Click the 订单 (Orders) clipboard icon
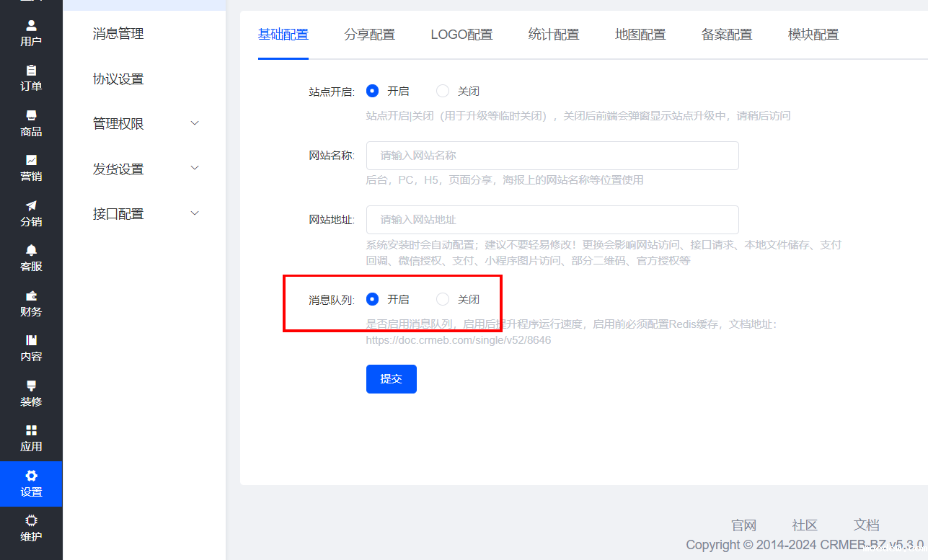The width and height of the screenshot is (928, 560). [x=31, y=71]
